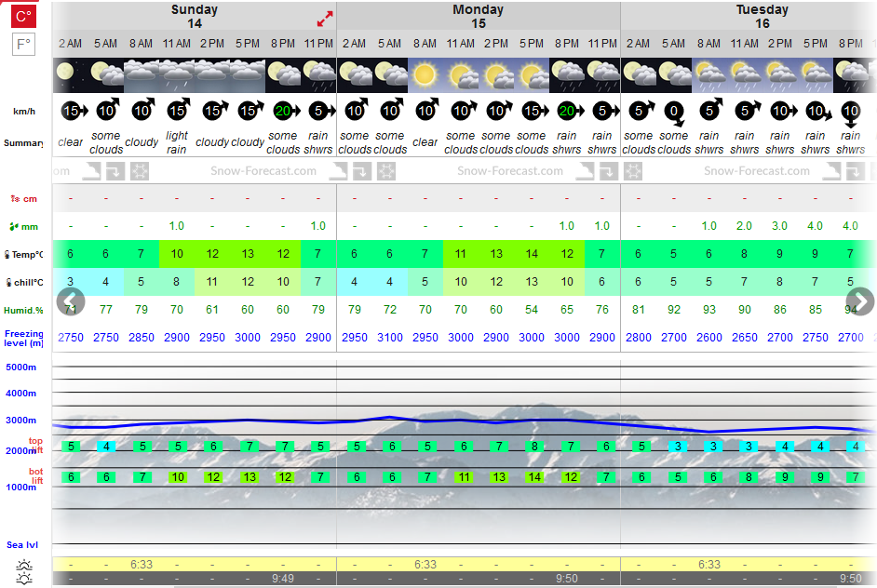Click Monday 8 AM summary 'clear'

[425, 142]
